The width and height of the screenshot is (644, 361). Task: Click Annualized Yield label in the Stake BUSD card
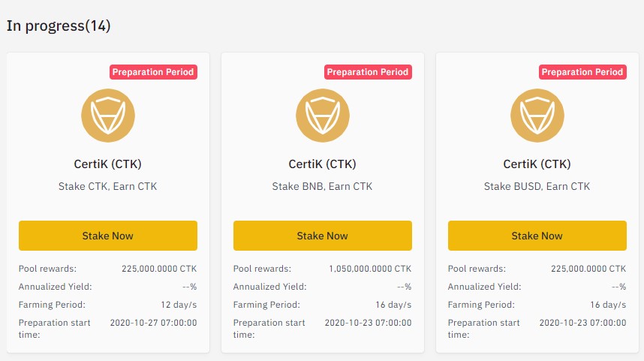point(484,287)
